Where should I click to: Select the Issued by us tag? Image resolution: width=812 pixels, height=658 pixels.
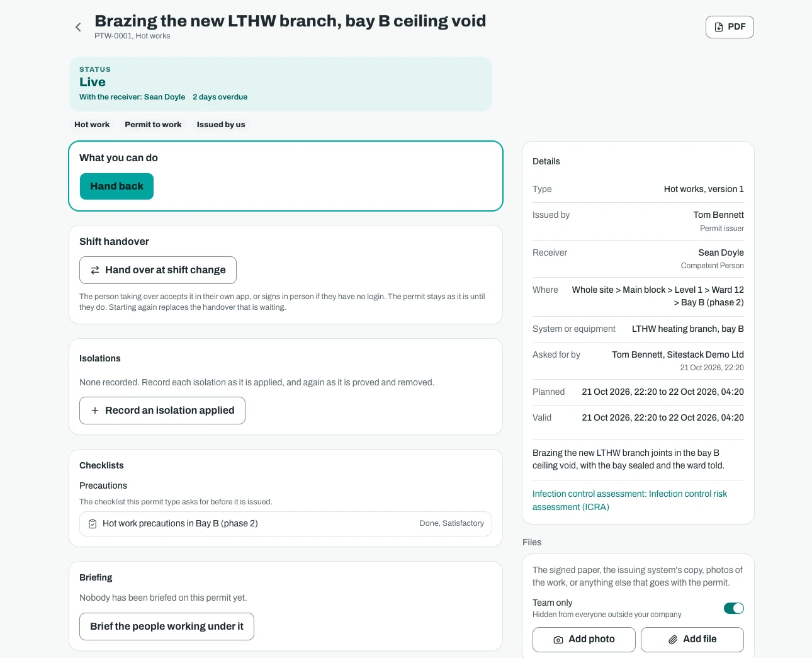click(x=221, y=125)
